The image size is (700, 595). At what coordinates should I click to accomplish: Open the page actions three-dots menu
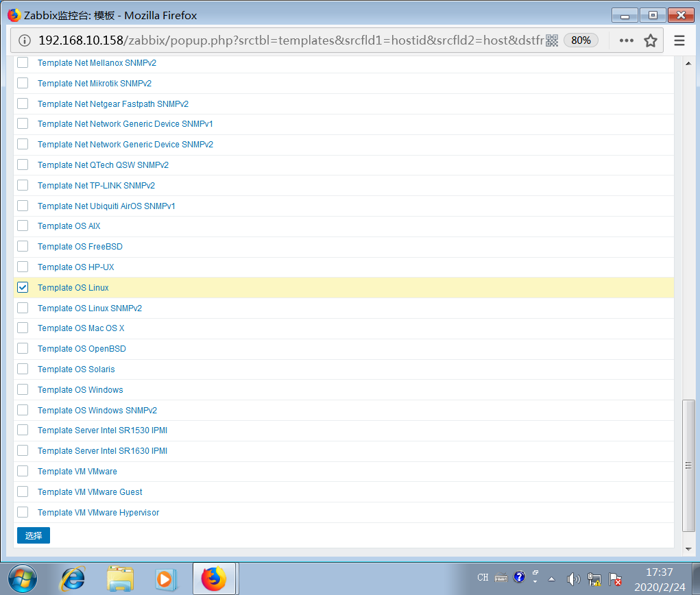coord(627,40)
